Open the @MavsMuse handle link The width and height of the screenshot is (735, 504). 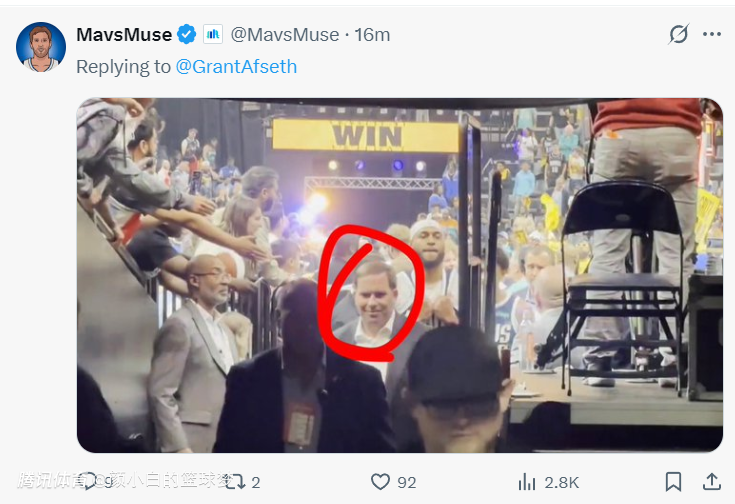tap(285, 35)
